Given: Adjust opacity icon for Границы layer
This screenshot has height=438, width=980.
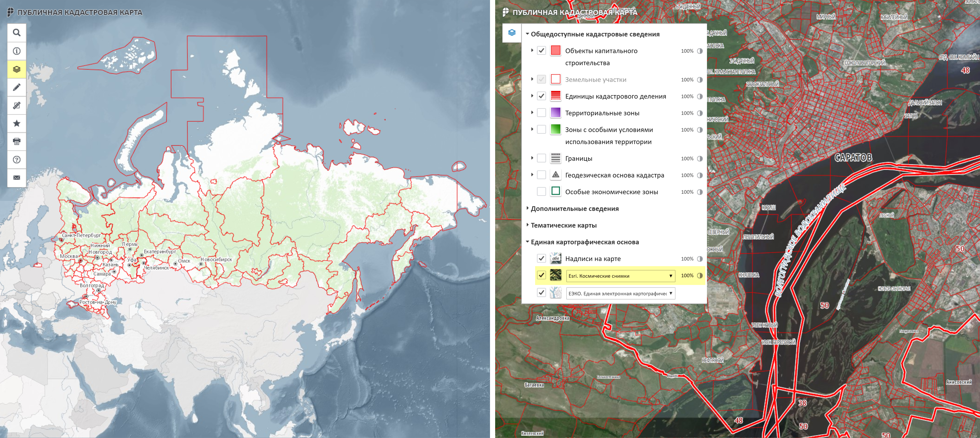Looking at the screenshot, I should 700,158.
